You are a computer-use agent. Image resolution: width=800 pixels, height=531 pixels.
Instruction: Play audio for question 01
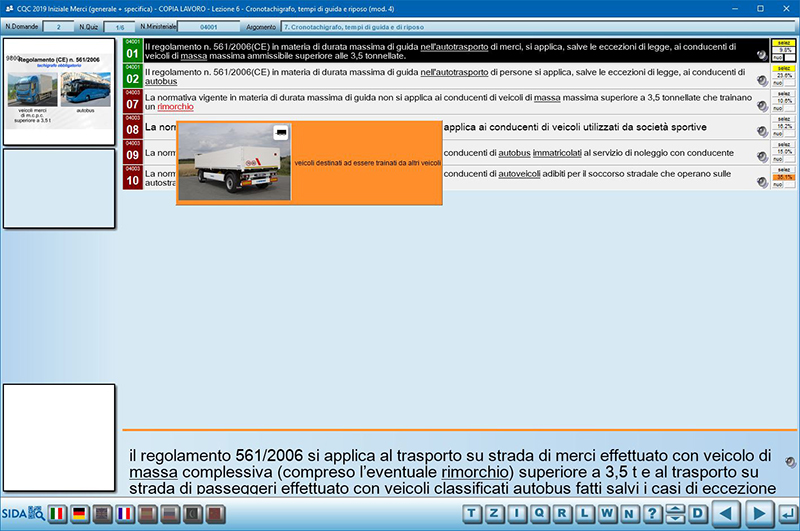pyautogui.click(x=761, y=55)
